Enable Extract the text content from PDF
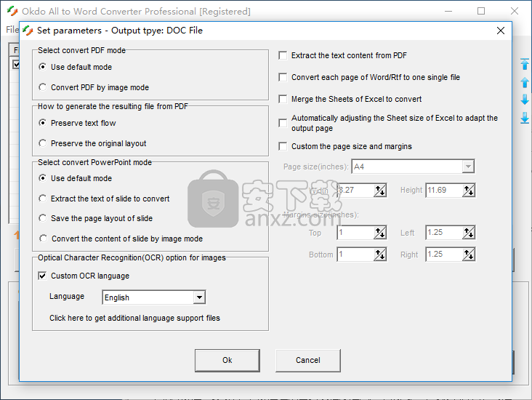The height and width of the screenshot is (400, 532). pyautogui.click(x=283, y=55)
